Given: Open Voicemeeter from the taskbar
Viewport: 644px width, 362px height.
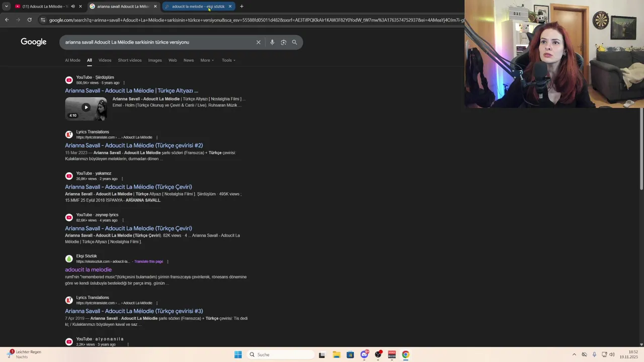Looking at the screenshot, I should [392, 354].
